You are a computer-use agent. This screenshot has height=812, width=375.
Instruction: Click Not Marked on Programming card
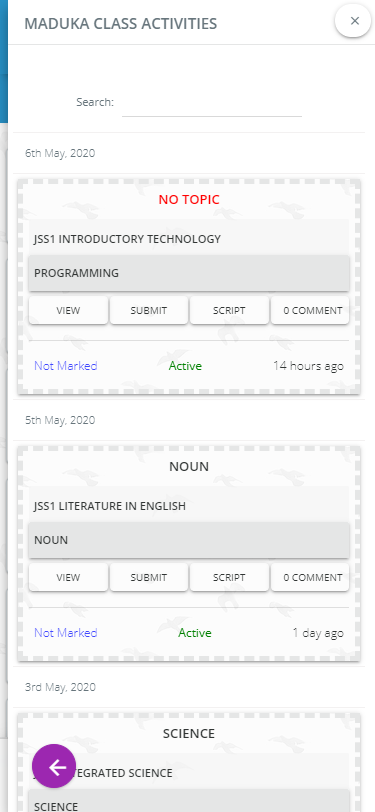click(x=66, y=366)
